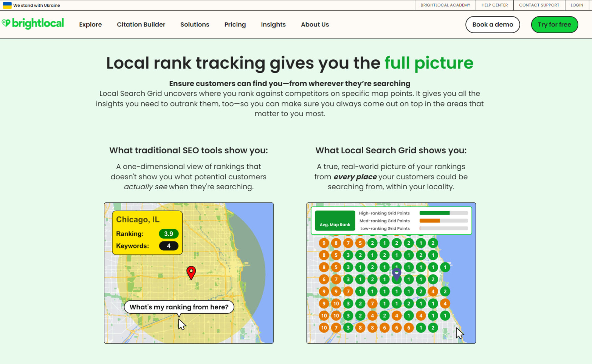Click the BrightLocal heart-pin logo icon

(x=6, y=23)
